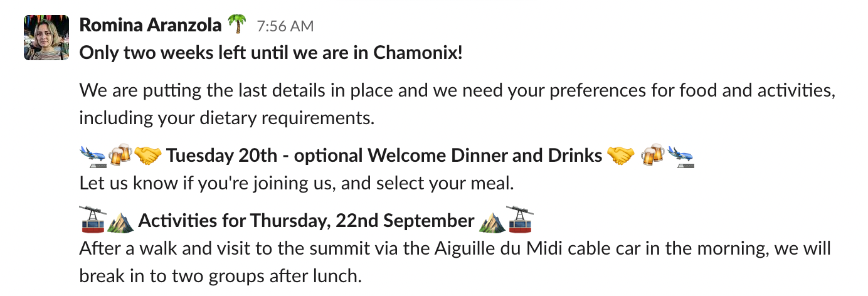Click the mountain emoji after 22nd September
The height and width of the screenshot is (296, 868).
[491, 221]
